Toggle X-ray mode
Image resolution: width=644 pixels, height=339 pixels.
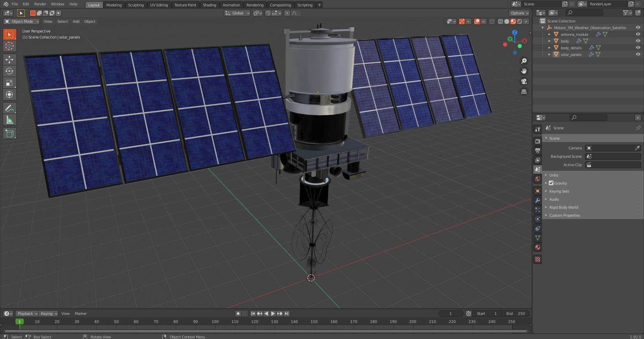tap(492, 21)
